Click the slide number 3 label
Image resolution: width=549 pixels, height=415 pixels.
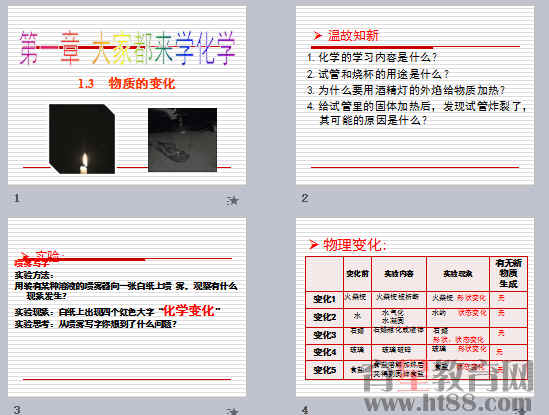click(x=18, y=410)
